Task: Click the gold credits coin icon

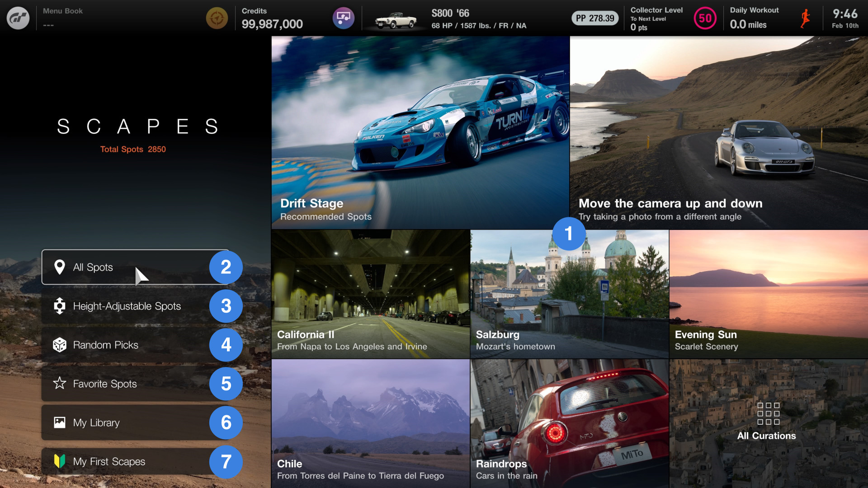Action: (217, 18)
